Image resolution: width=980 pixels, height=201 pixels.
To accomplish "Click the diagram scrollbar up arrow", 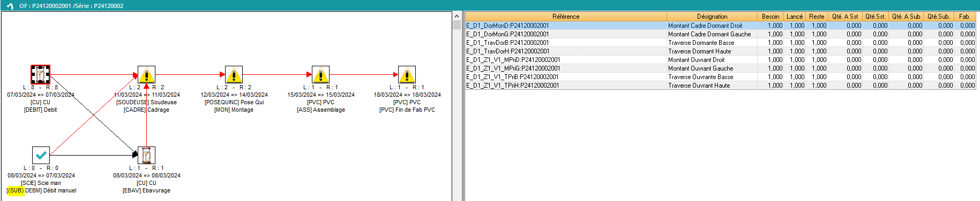I will pyautogui.click(x=457, y=16).
